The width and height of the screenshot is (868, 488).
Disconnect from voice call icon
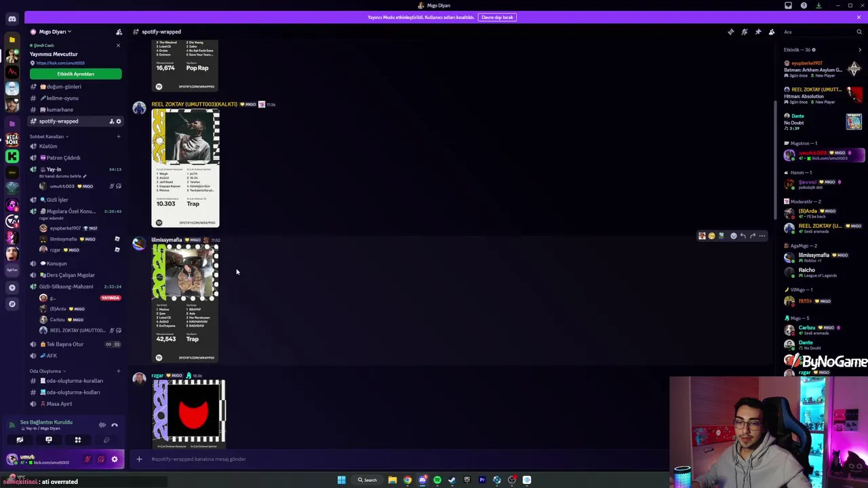coord(115,425)
